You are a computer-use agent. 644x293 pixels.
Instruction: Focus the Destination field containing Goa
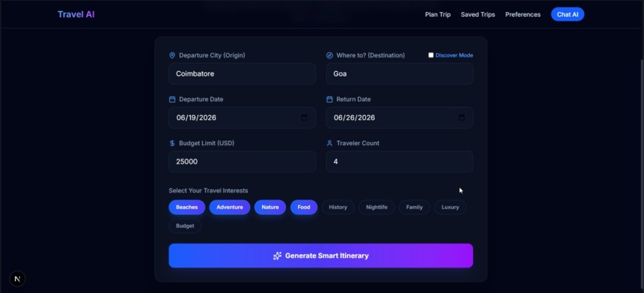click(x=400, y=74)
